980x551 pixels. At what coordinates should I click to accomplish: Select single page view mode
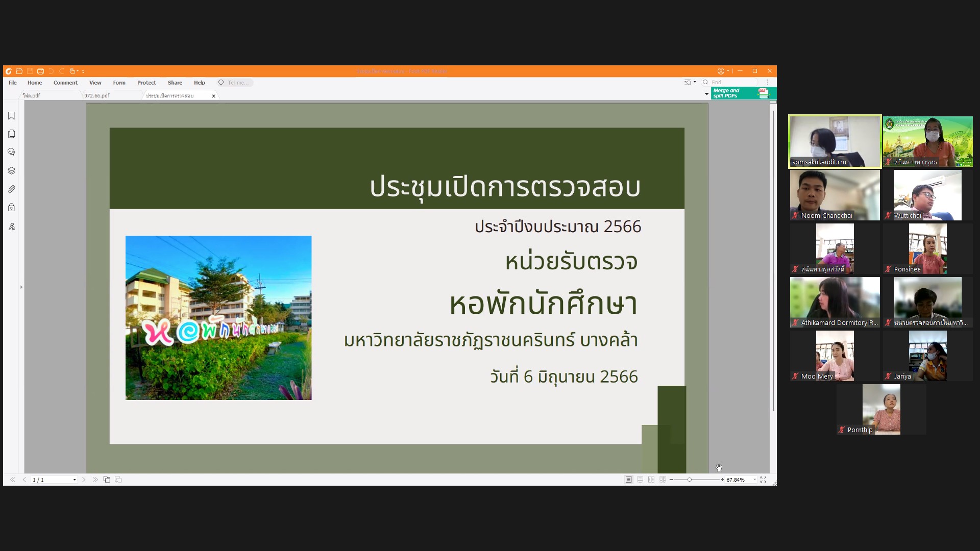tap(629, 480)
